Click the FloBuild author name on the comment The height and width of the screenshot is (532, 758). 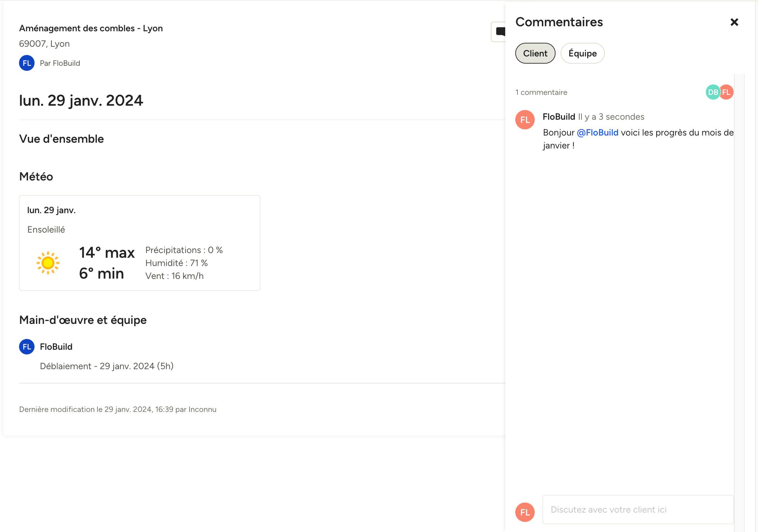559,117
